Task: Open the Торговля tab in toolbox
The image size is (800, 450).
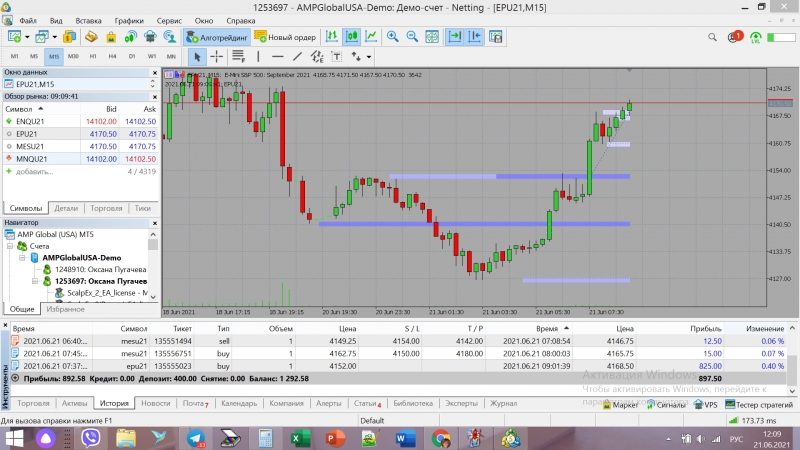Action: (33, 403)
